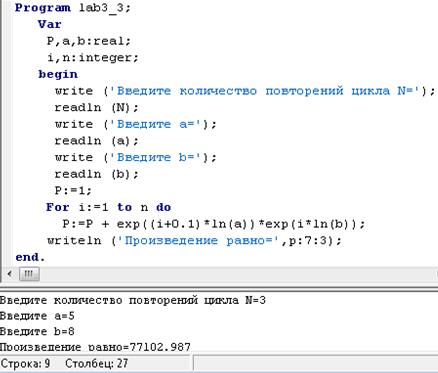Click the 'P,a,b:real;' declaration
This screenshot has height=373, width=438.
point(89,41)
